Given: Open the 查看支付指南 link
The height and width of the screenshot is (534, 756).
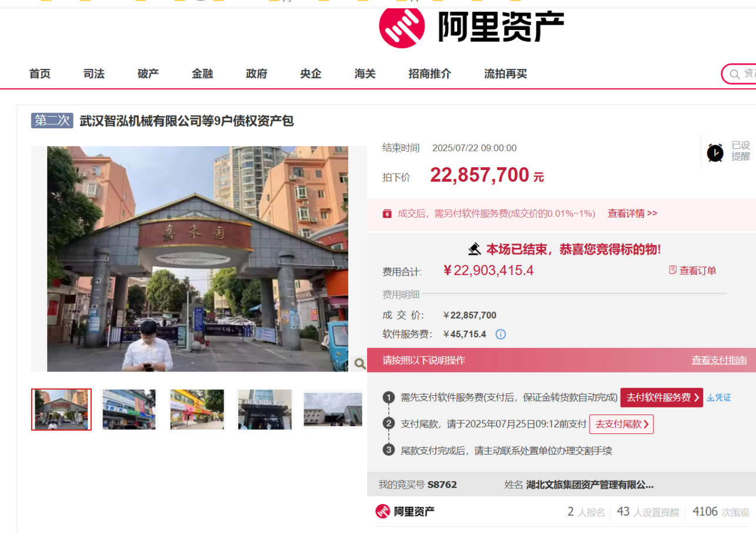Looking at the screenshot, I should click(719, 360).
